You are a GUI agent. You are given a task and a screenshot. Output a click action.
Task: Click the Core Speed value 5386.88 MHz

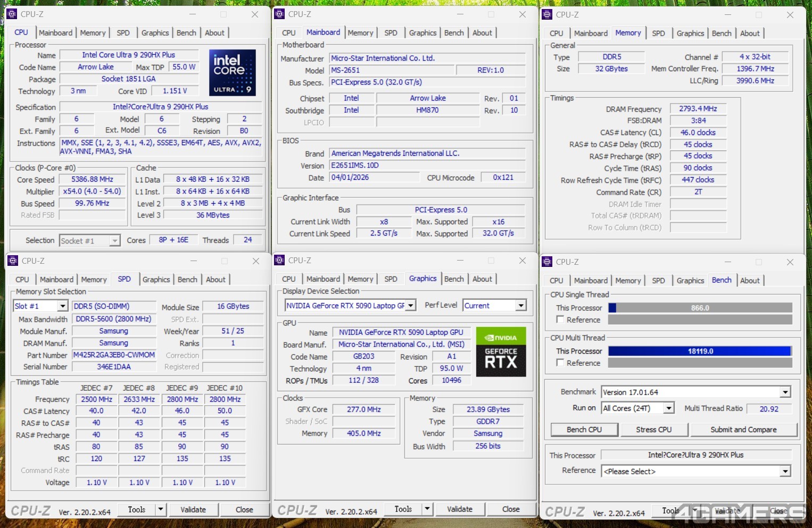coord(92,180)
